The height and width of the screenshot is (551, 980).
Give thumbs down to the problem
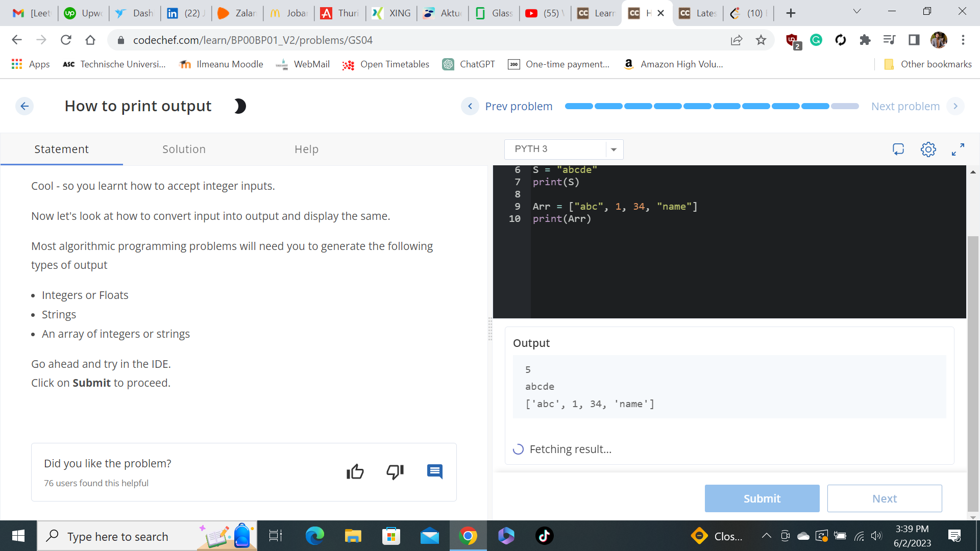tap(395, 472)
